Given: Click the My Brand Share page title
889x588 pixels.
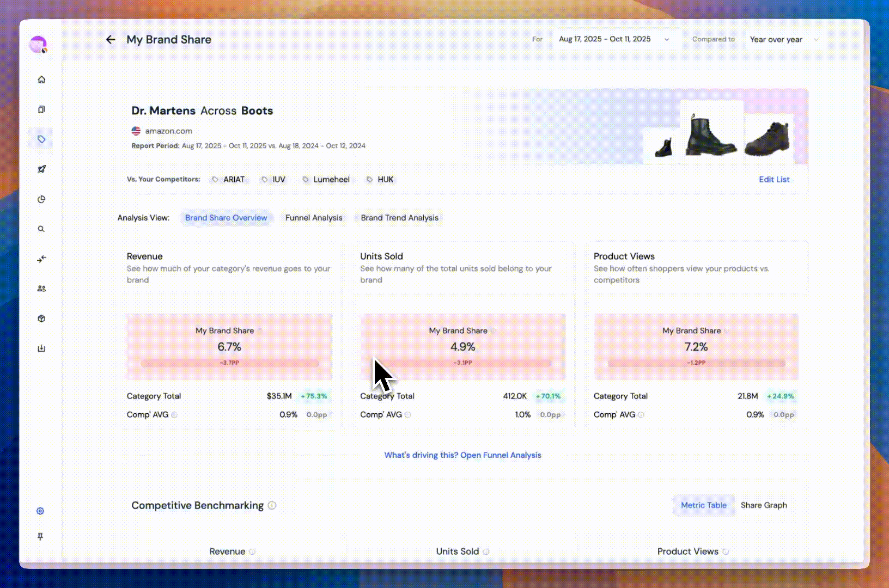Looking at the screenshot, I should (169, 39).
